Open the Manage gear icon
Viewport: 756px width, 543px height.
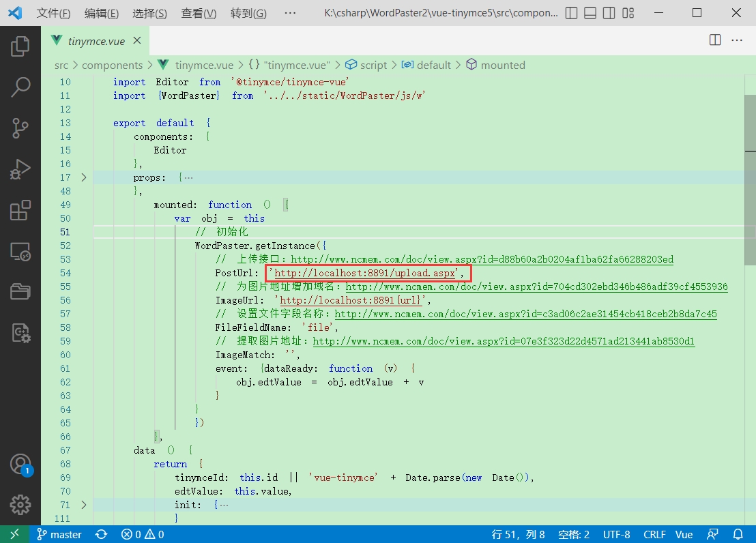pos(20,505)
